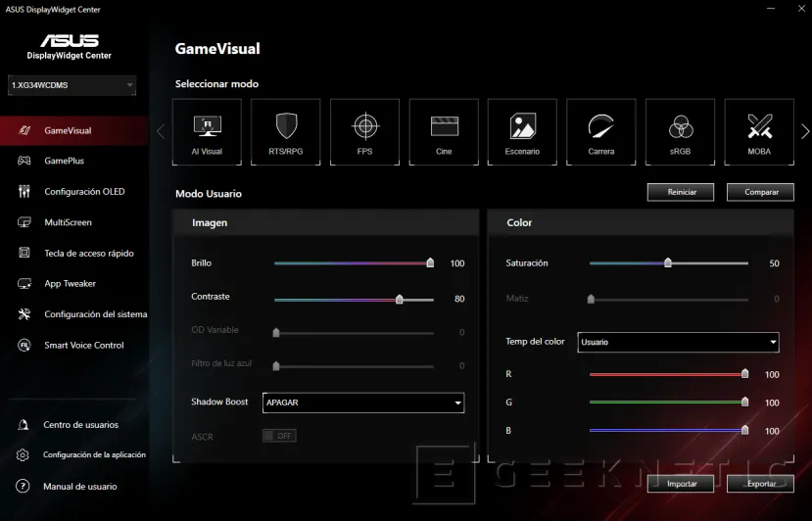The image size is (812, 521).
Task: Click the Contraste slider handle
Action: [x=400, y=299]
